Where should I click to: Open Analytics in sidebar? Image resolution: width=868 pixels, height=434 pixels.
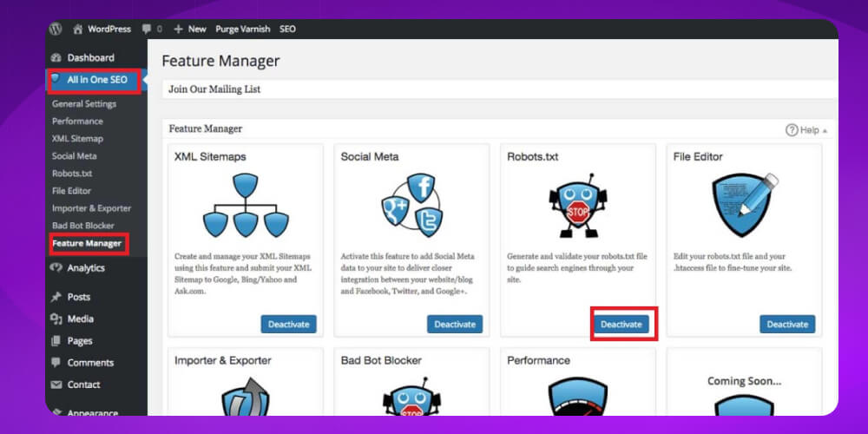click(x=86, y=268)
